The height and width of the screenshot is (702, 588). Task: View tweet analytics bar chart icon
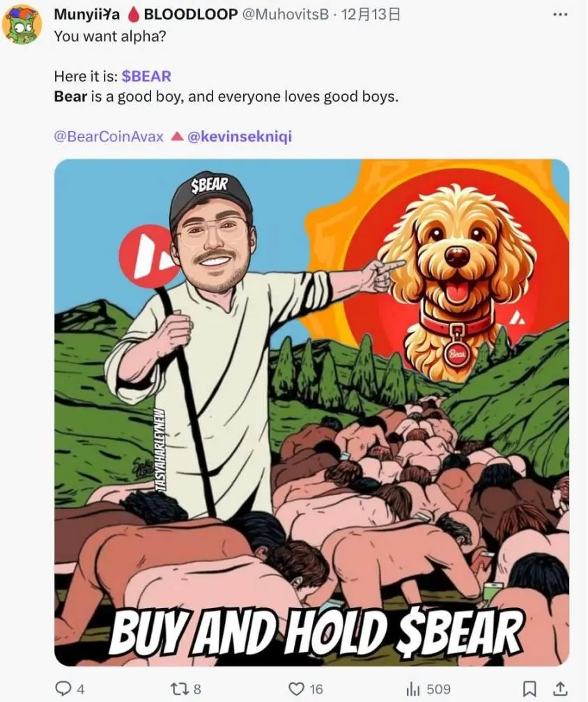coord(413,688)
